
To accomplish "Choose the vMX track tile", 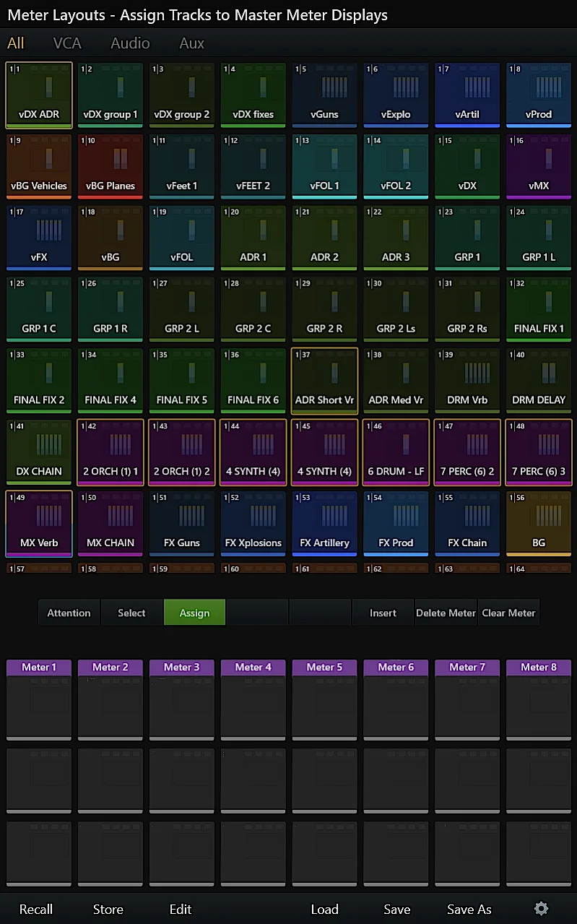I will [x=539, y=167].
